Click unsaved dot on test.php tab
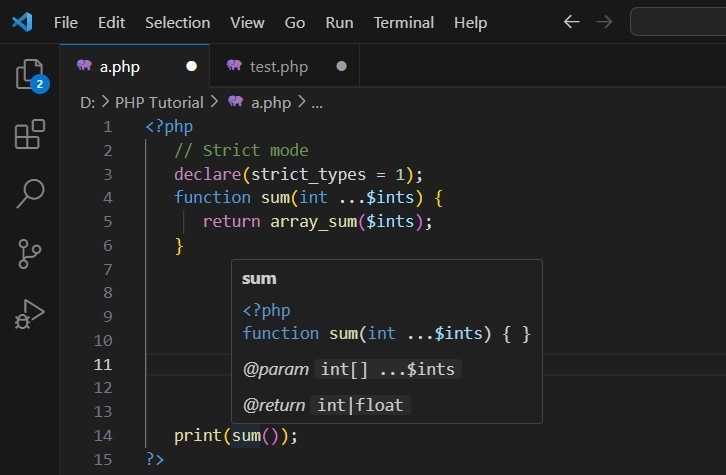The width and height of the screenshot is (726, 475). point(341,67)
